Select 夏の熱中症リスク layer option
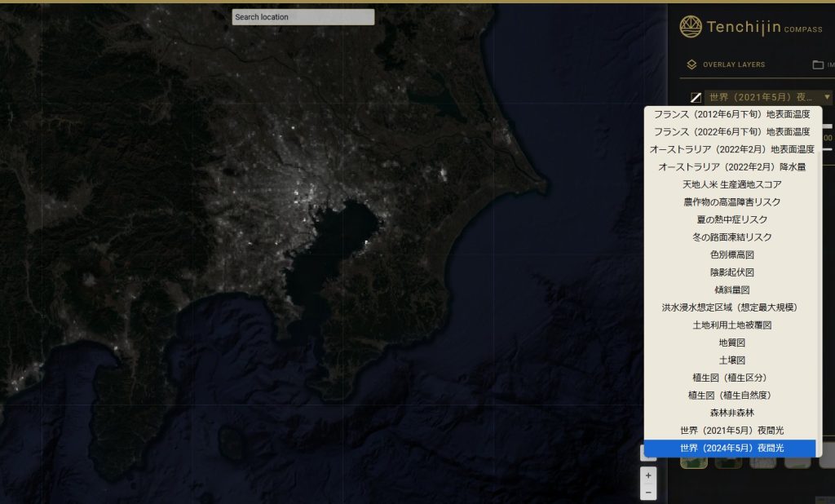 [x=731, y=219]
